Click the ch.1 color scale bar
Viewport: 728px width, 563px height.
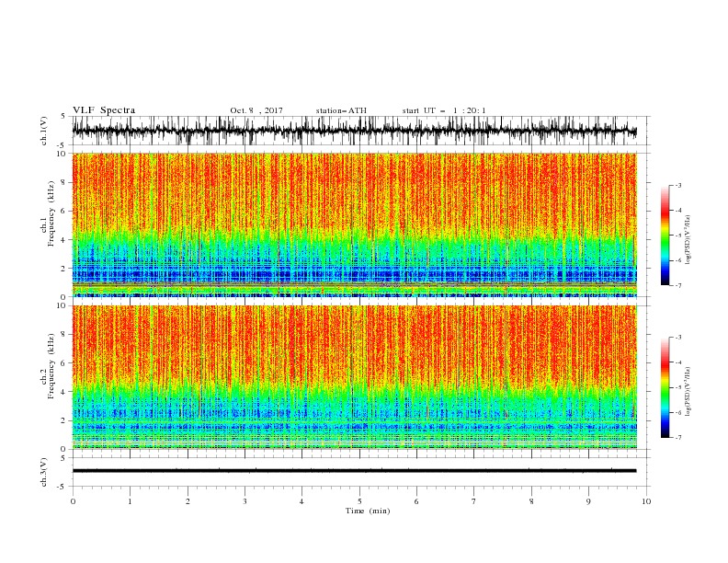(665, 236)
